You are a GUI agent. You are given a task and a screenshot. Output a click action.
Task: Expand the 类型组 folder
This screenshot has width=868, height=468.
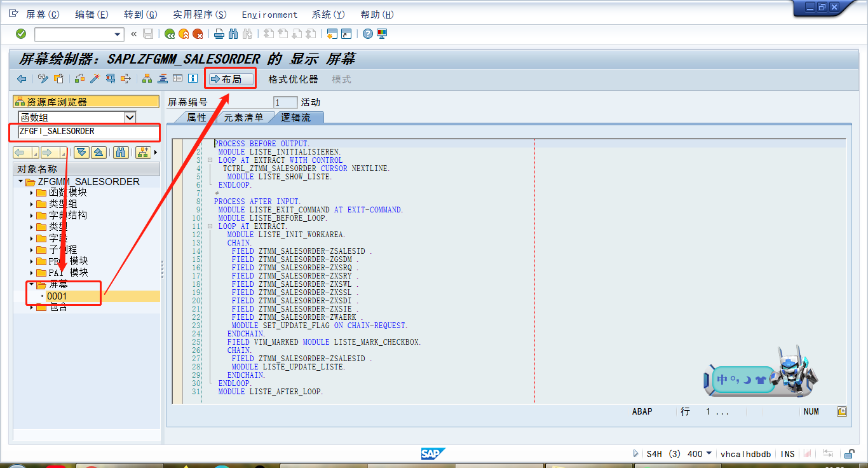point(31,204)
